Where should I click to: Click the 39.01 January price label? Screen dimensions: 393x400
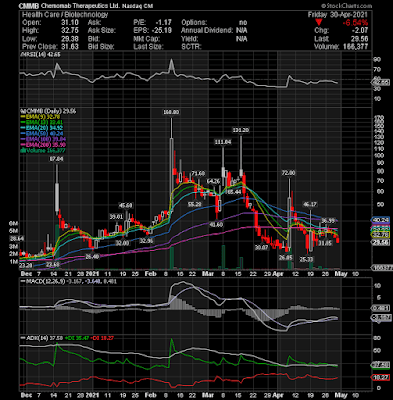[116, 217]
